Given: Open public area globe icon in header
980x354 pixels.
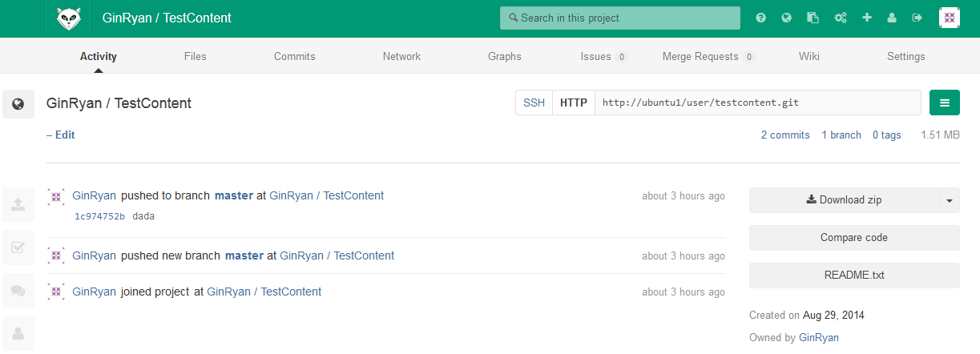Looking at the screenshot, I should [787, 18].
